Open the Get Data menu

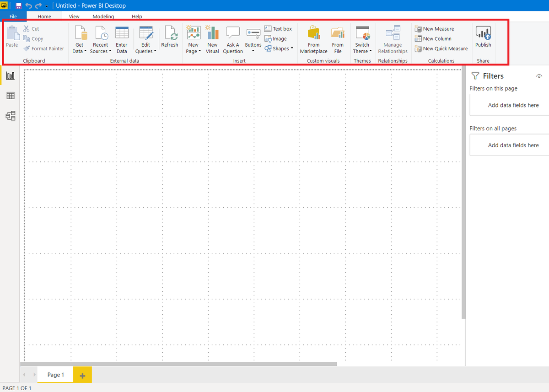click(80, 40)
